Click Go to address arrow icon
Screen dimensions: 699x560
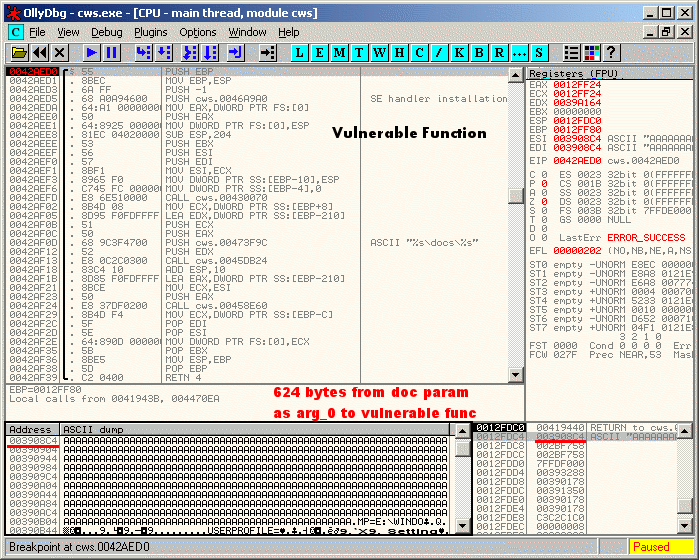pos(268,53)
